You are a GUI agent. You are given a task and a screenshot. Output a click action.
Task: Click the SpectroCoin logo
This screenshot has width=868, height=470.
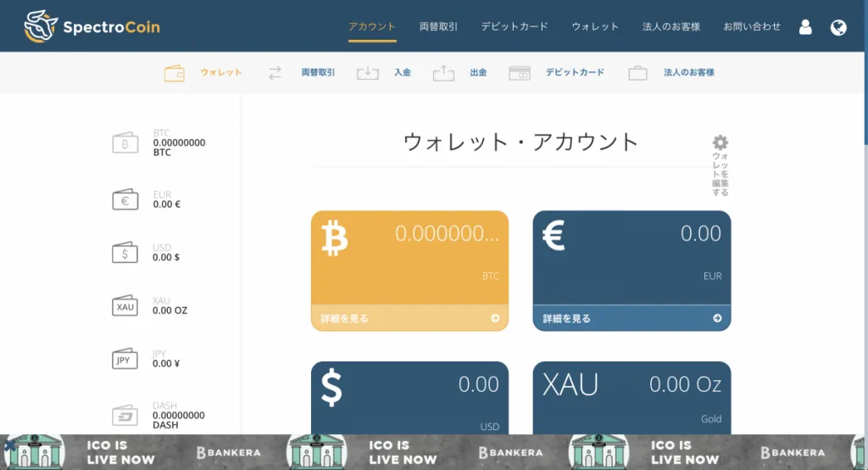[92, 26]
